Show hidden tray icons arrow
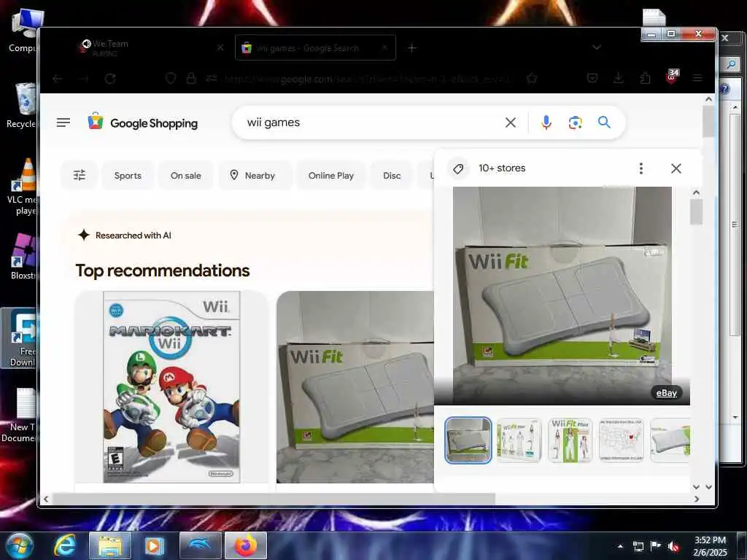Screen dimensions: 747x560 [x=620, y=546]
